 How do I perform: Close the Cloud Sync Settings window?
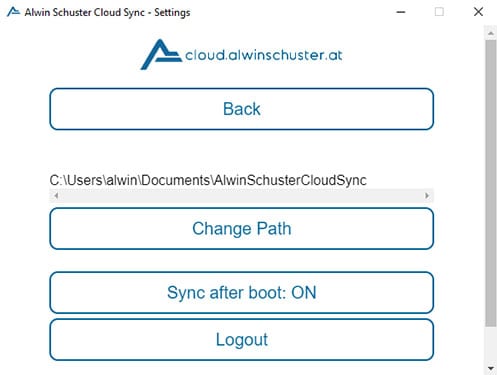click(x=478, y=12)
